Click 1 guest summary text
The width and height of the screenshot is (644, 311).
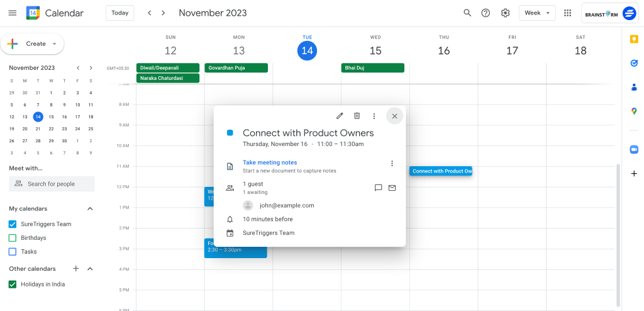253,184
